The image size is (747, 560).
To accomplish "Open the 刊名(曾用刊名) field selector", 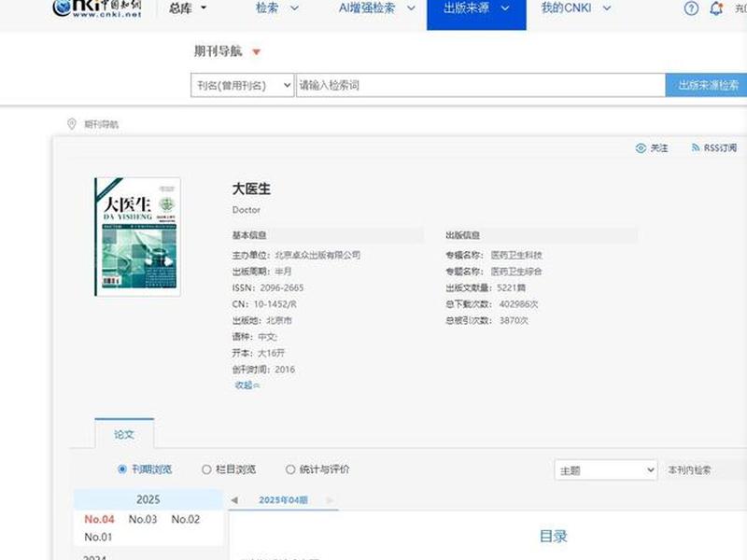I will click(242, 85).
